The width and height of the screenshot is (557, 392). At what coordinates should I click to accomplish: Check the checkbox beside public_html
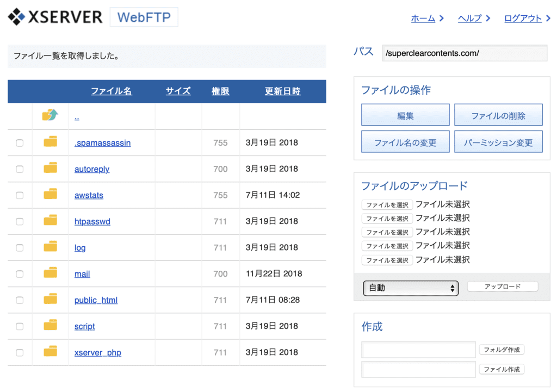coord(20,300)
